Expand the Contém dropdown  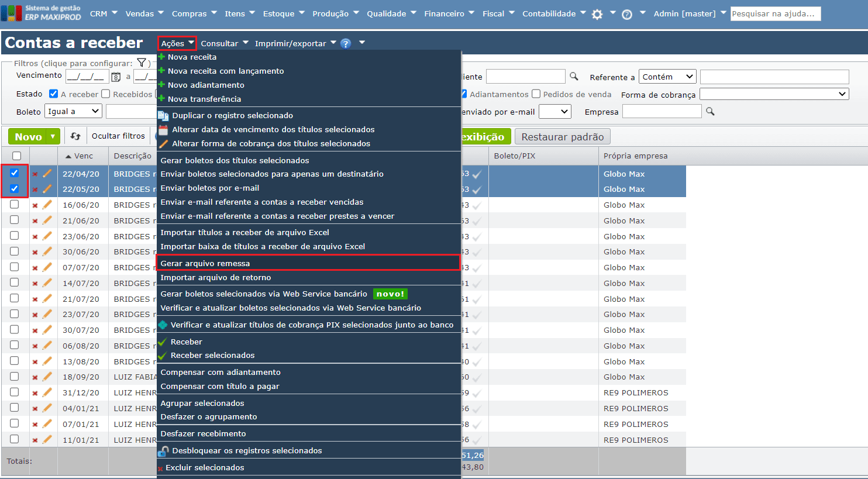(x=667, y=77)
